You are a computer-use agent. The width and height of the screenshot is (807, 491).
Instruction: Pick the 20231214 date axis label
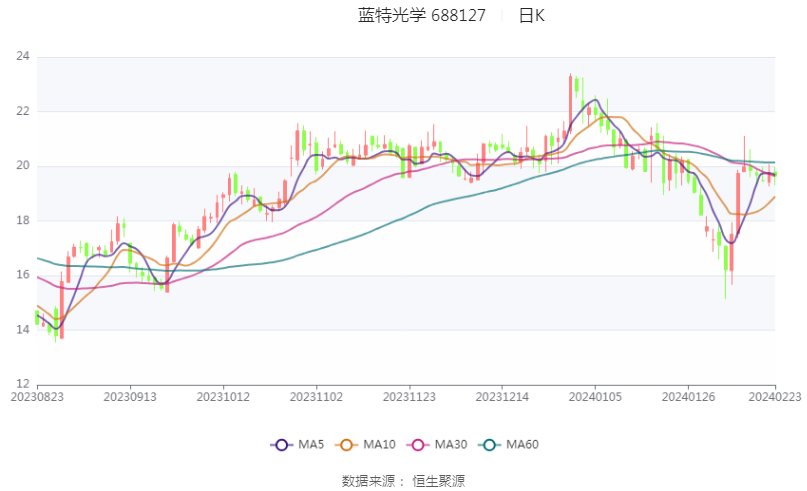(502, 397)
